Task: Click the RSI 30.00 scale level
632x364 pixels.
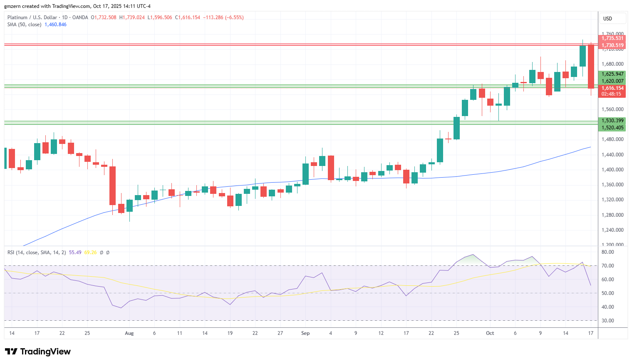Action: pos(608,321)
